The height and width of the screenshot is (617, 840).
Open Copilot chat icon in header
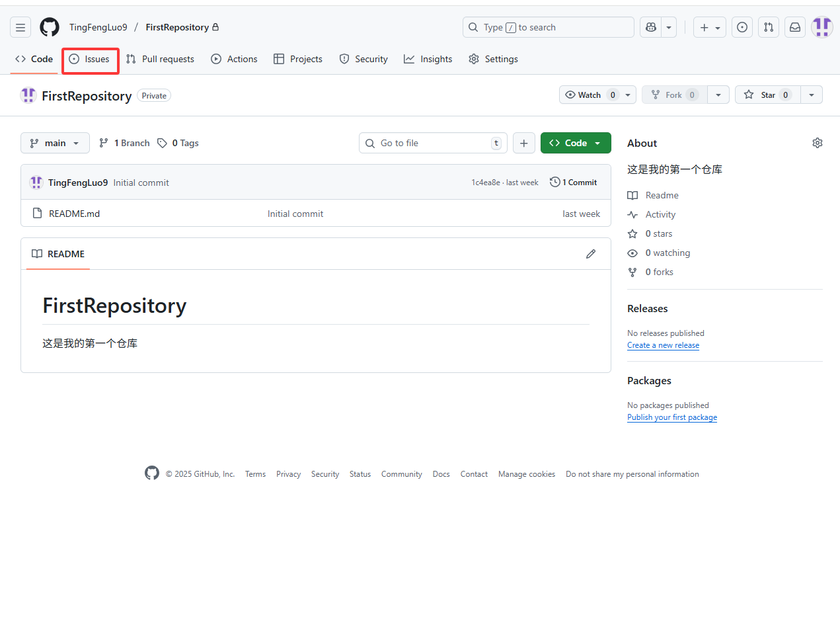(x=651, y=27)
